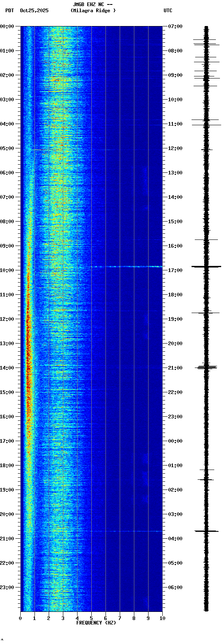Viewport: 224px width, 644px height.
Task: Select the 05:00 PDT time label
Action: [x=7, y=148]
